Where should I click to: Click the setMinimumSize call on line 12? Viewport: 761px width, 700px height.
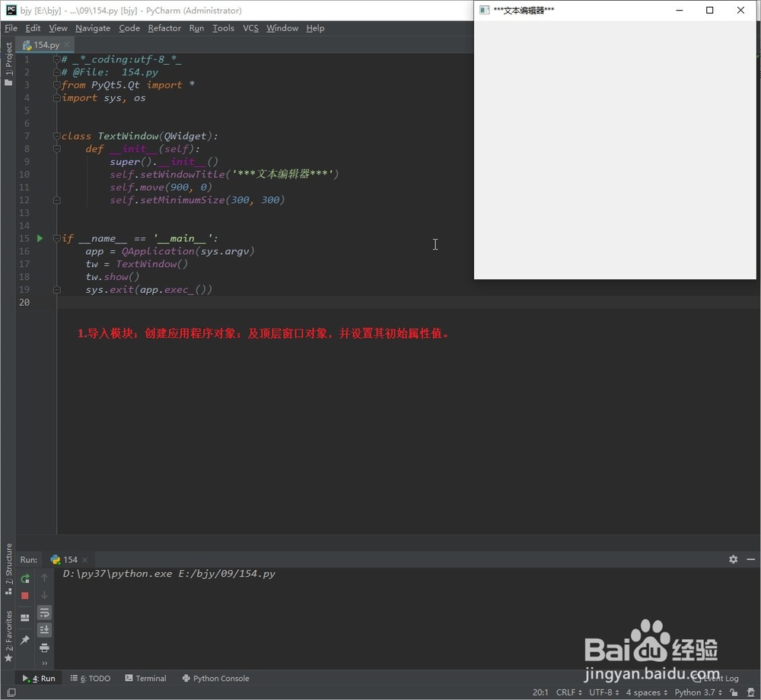(x=183, y=200)
